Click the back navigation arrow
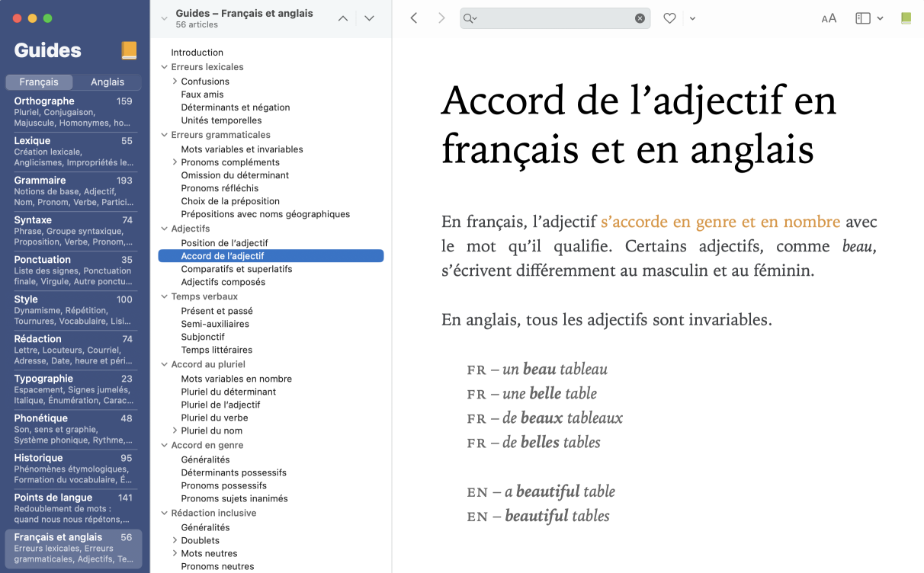 (x=414, y=18)
